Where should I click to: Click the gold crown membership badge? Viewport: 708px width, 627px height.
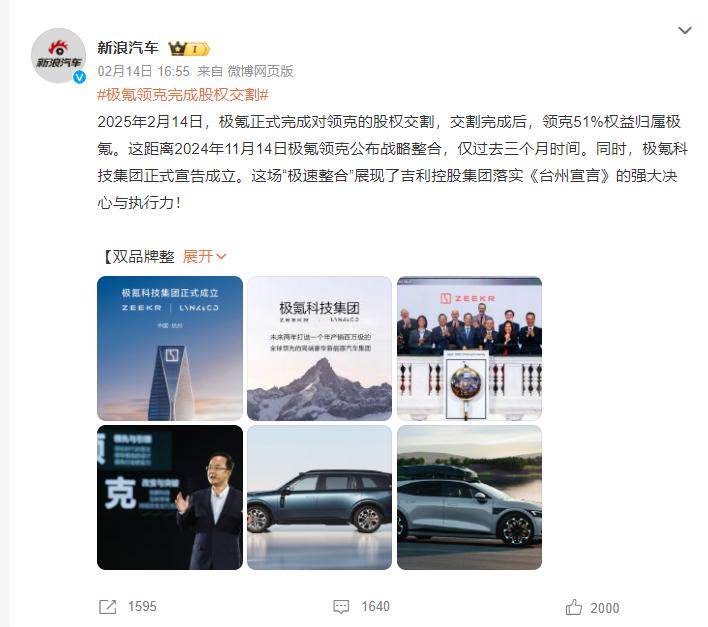(188, 48)
